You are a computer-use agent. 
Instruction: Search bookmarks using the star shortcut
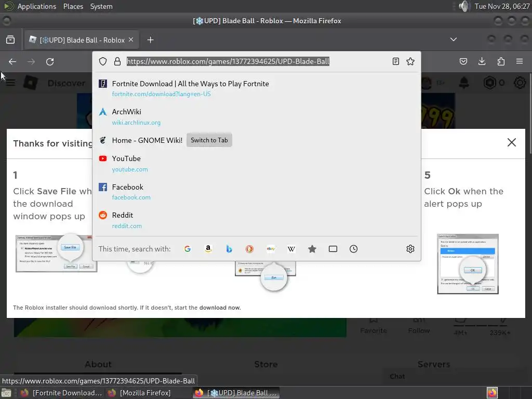tap(312, 249)
